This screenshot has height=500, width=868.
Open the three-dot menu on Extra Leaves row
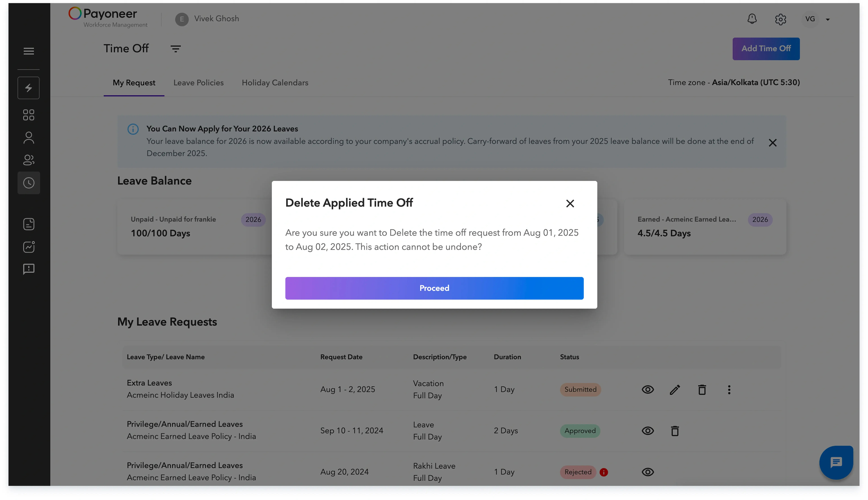point(729,389)
